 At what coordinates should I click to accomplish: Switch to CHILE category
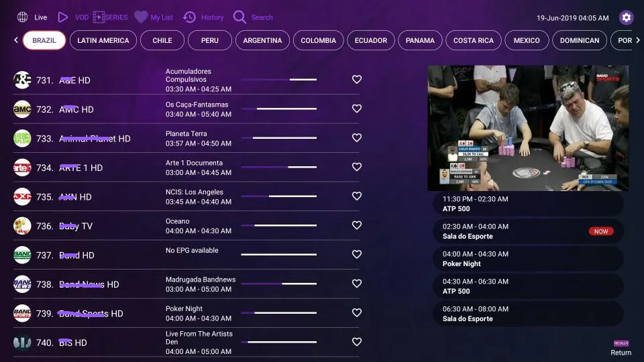162,40
